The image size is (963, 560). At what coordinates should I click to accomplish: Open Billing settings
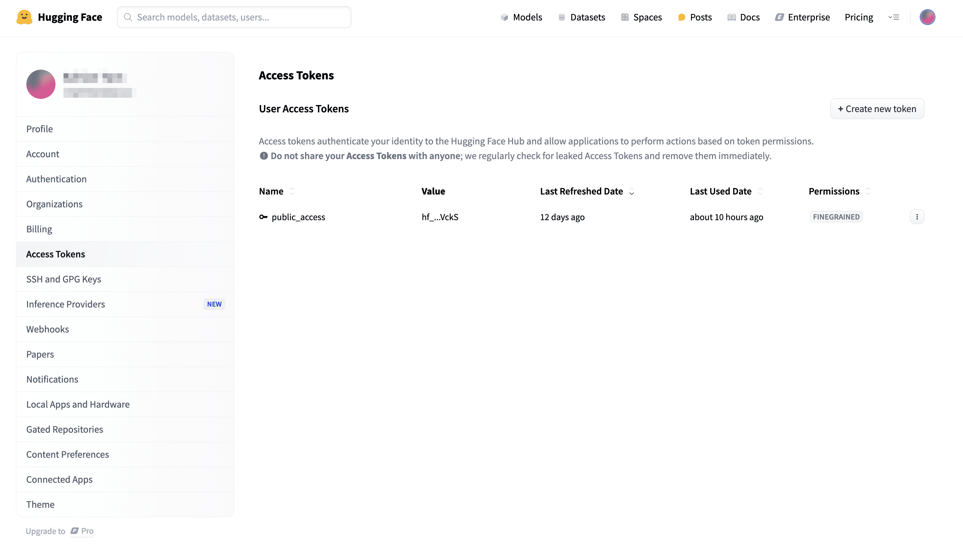click(x=125, y=229)
